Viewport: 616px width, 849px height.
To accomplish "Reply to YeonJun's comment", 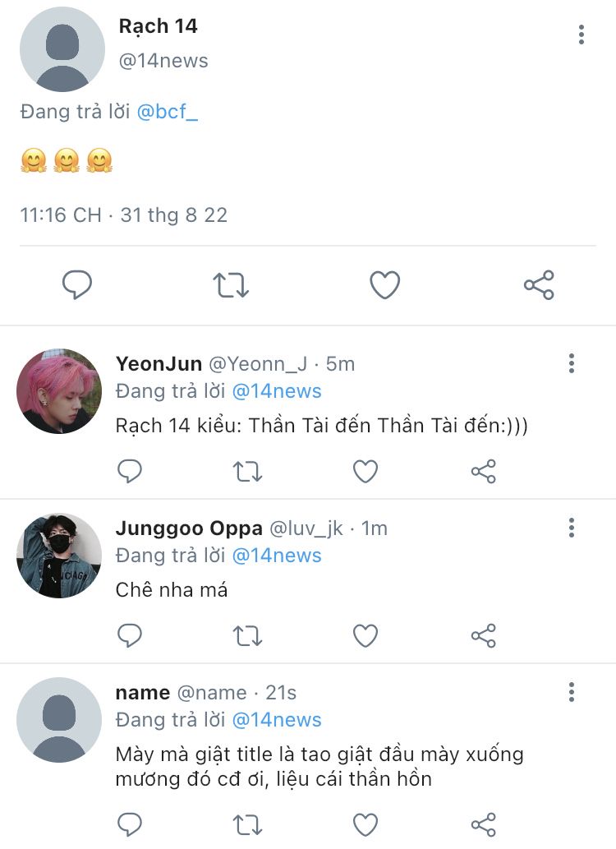I will click(130, 471).
